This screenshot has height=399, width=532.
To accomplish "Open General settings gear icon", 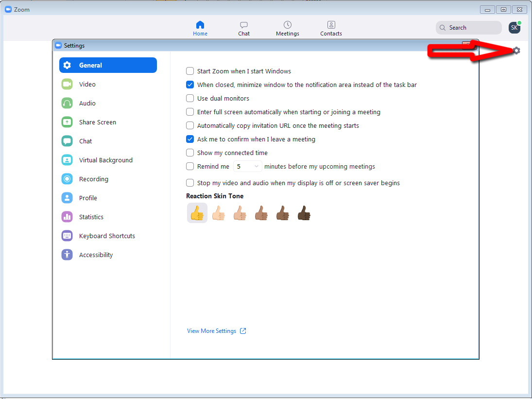I will point(67,65).
